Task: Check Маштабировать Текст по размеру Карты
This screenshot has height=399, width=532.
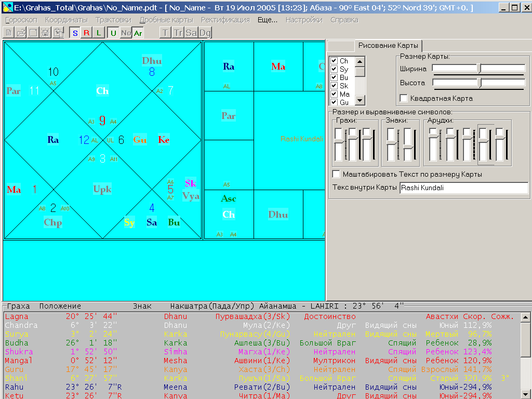Action: click(x=336, y=174)
